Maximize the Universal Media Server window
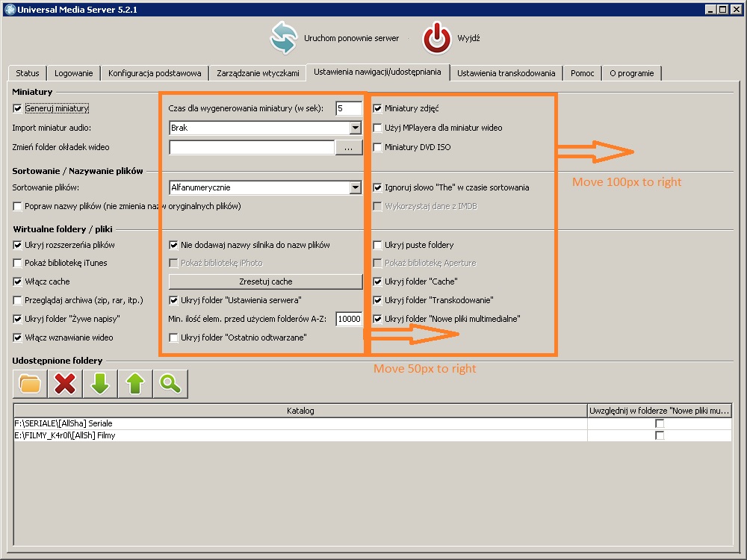Image resolution: width=747 pixels, height=560 pixels. pyautogui.click(x=722, y=9)
